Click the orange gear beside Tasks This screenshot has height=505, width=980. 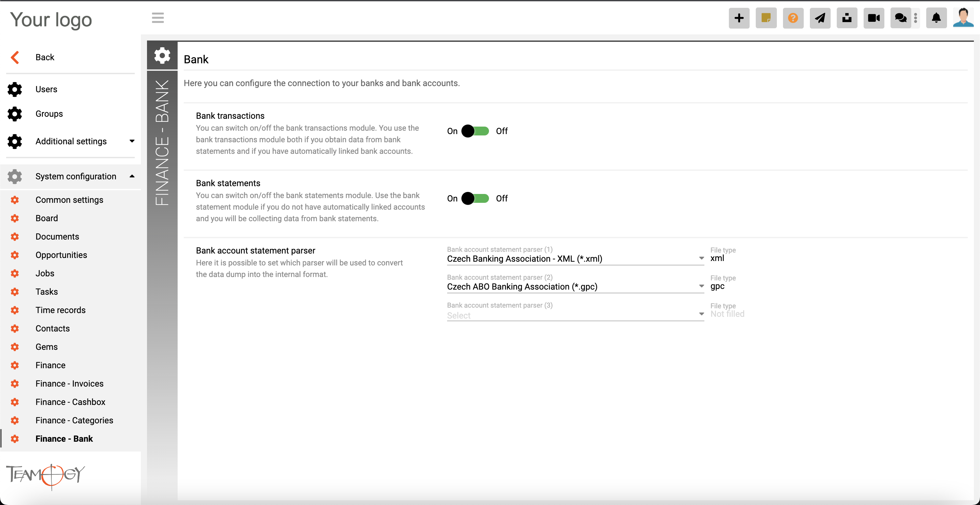coord(15,292)
